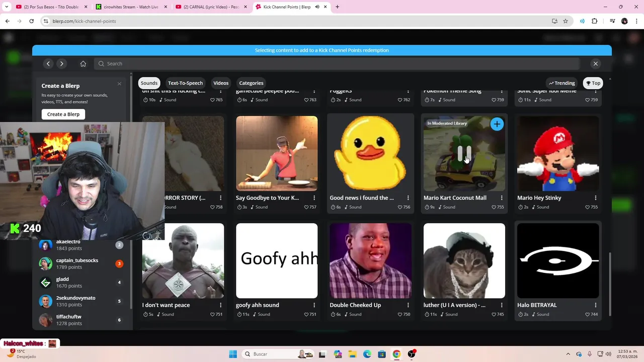Go back with the Blerp panel back arrow
The height and width of the screenshot is (362, 644).
[x=48, y=63]
